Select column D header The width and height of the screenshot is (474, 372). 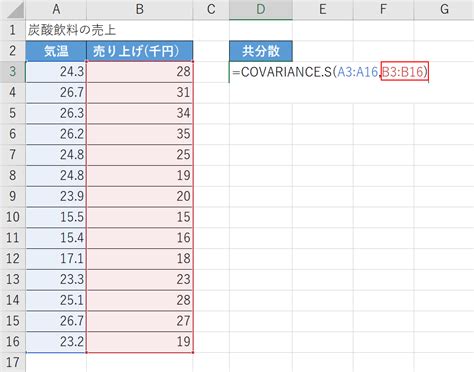click(x=261, y=10)
